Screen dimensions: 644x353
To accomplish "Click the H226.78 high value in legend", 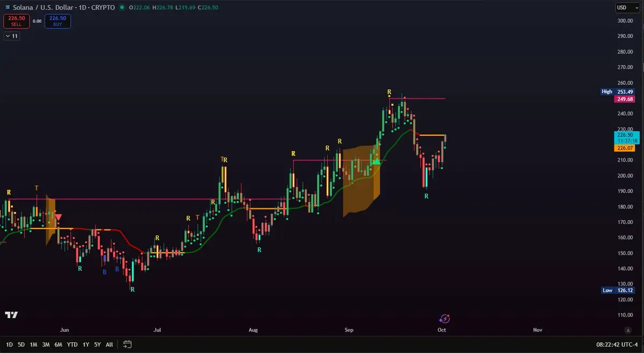I will click(163, 8).
